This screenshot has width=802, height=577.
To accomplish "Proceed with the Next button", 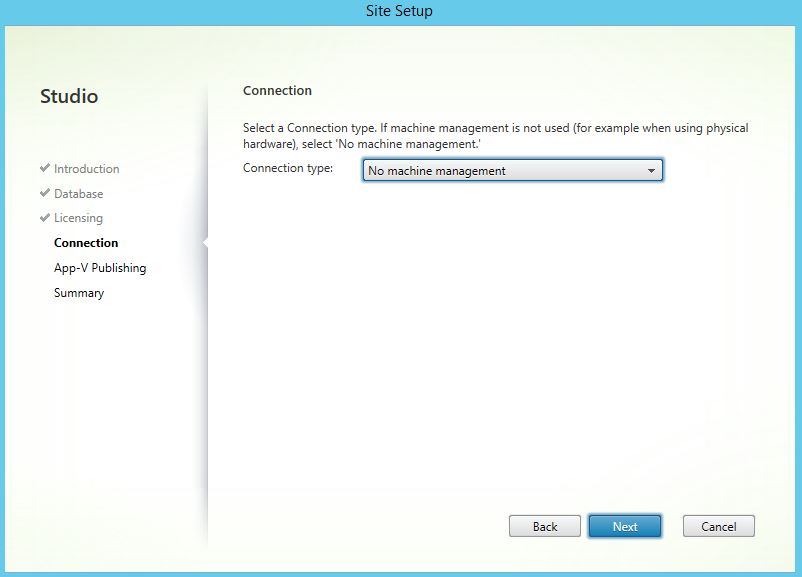I will (x=625, y=526).
